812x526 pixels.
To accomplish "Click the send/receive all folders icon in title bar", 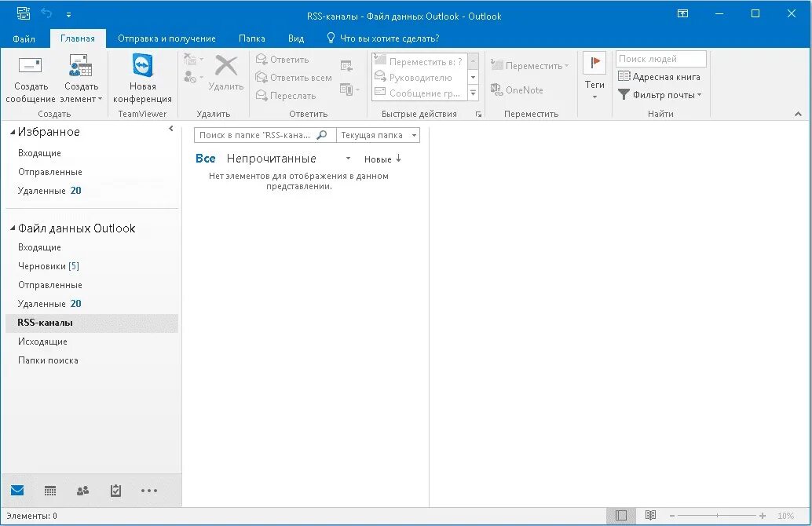I will pos(24,13).
